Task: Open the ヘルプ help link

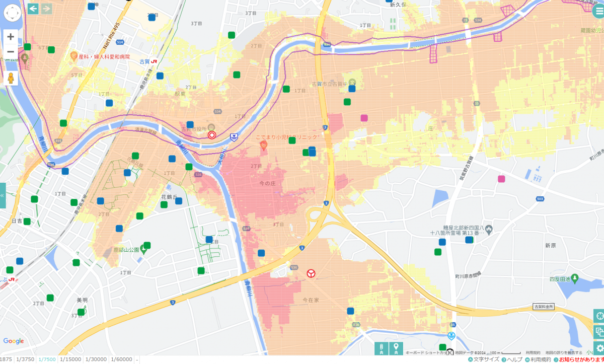Action: [x=512, y=359]
